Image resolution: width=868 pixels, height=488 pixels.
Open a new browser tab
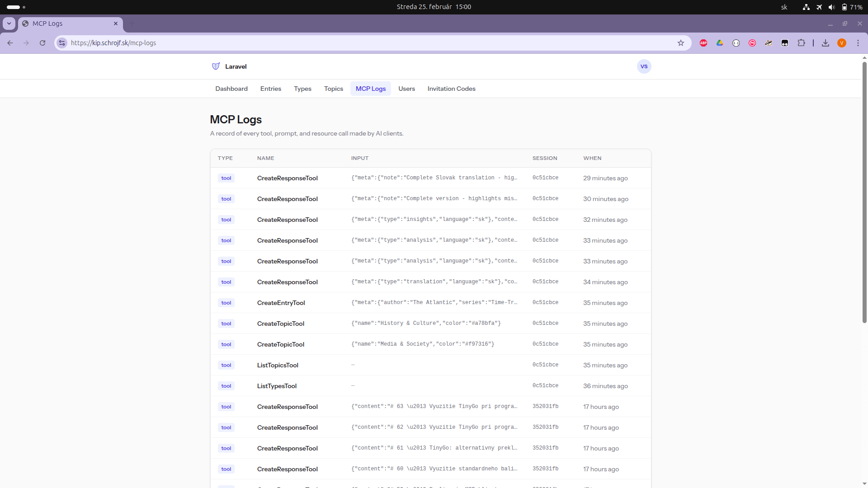coord(132,23)
